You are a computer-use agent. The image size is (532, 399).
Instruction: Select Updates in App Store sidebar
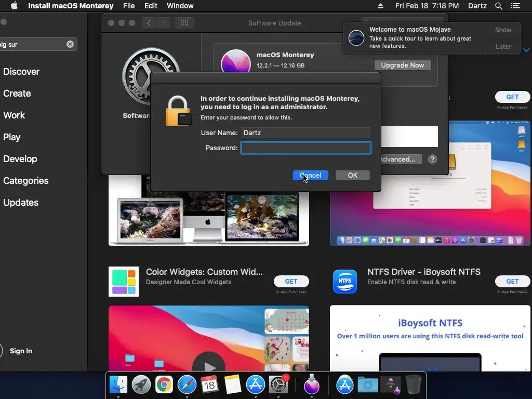click(x=21, y=203)
